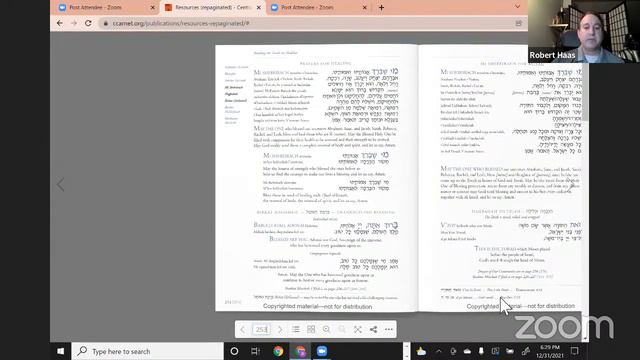Open weather icon in system tray
The image size is (640, 360).
tap(421, 351)
